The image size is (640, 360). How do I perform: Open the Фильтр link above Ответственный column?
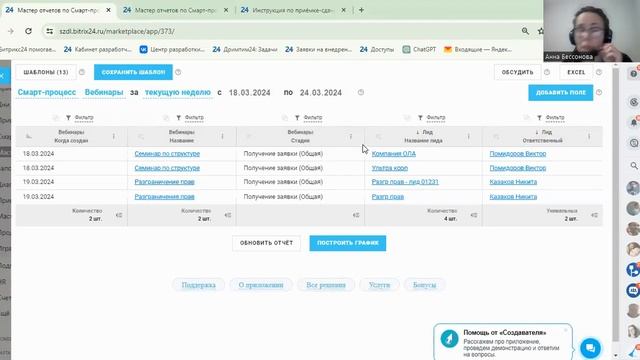(555, 118)
